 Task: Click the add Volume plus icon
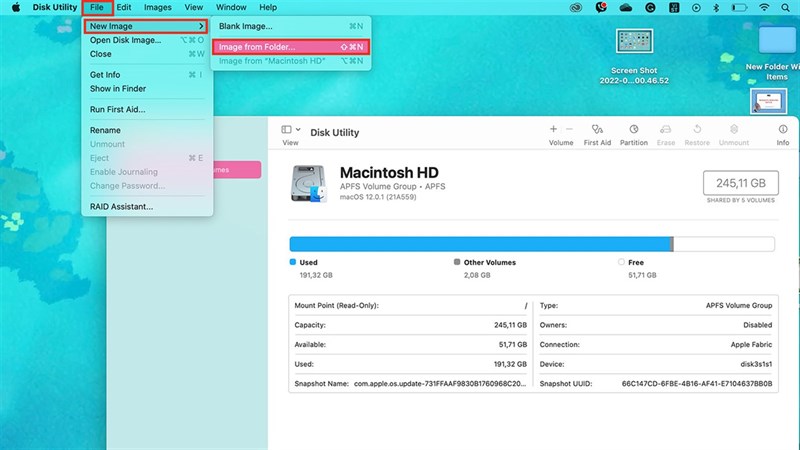(553, 129)
